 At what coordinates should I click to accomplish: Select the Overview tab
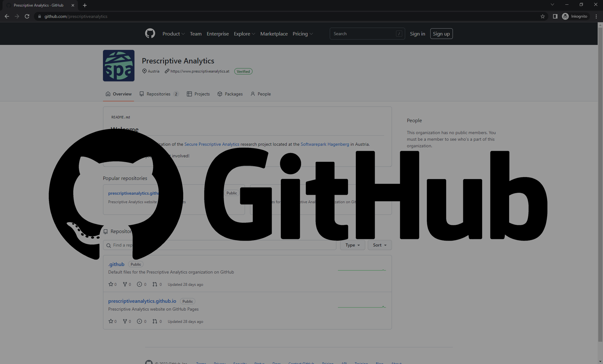pyautogui.click(x=118, y=94)
